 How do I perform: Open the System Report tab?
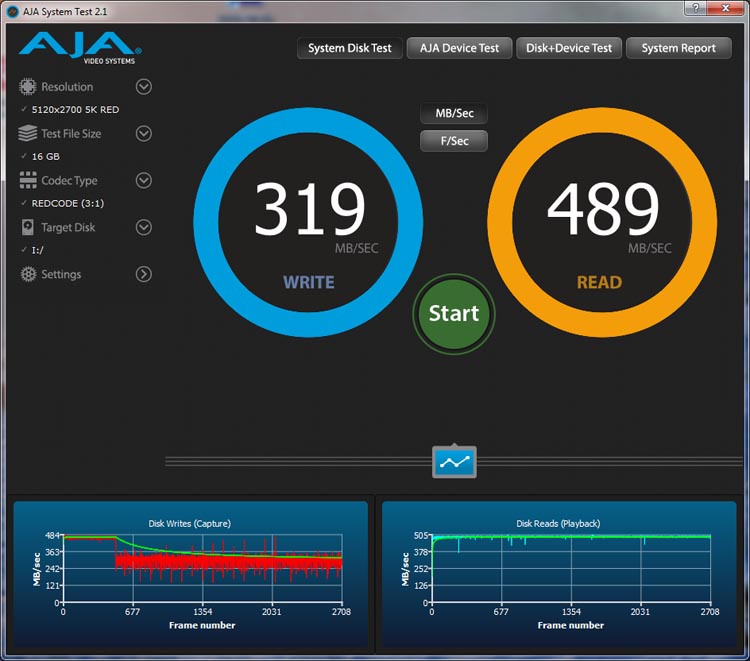[x=679, y=48]
